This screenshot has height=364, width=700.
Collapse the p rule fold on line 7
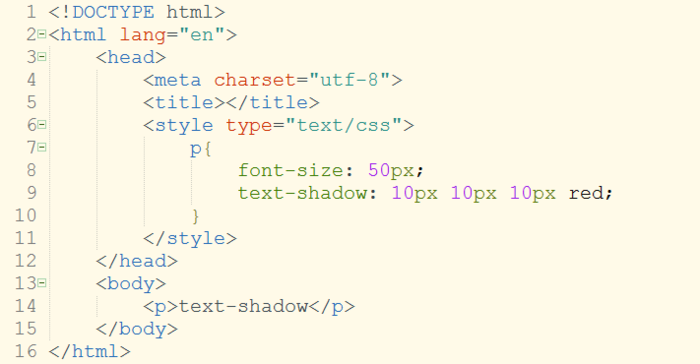click(x=42, y=147)
